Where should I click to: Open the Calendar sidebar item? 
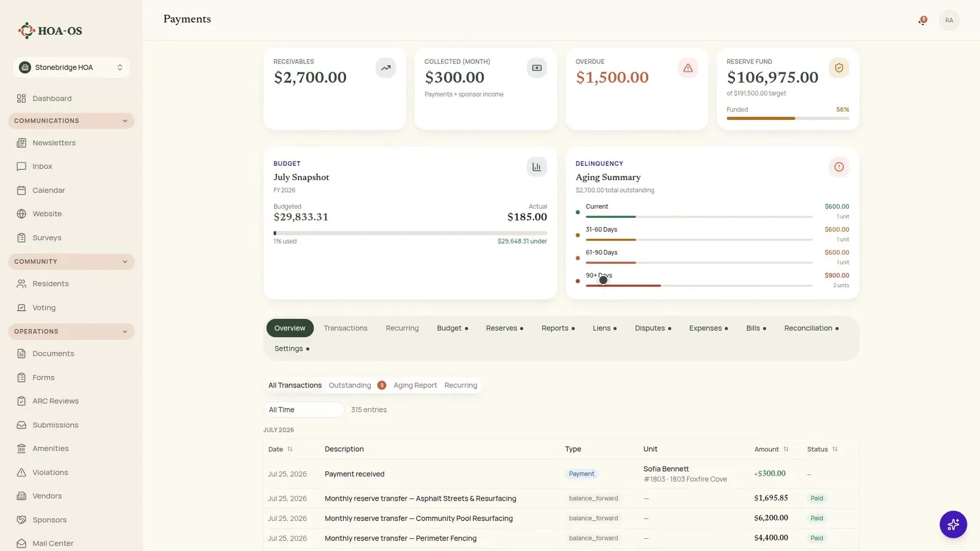tap(71, 190)
